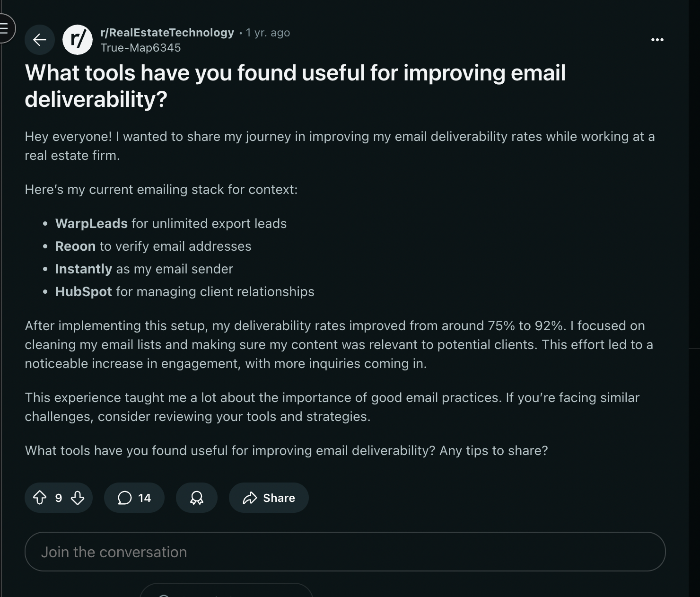700x597 pixels.
Task: Toggle downvote on the post
Action: (77, 498)
